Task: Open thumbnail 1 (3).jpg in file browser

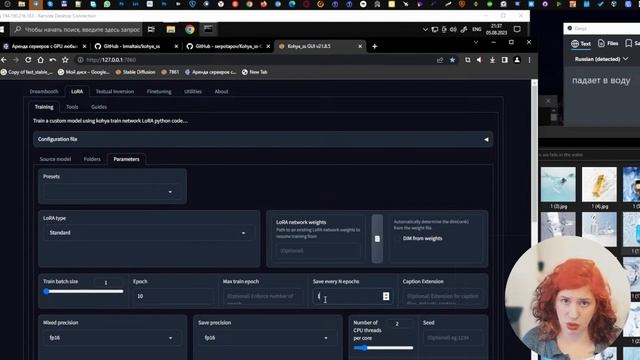Action: coord(558,184)
